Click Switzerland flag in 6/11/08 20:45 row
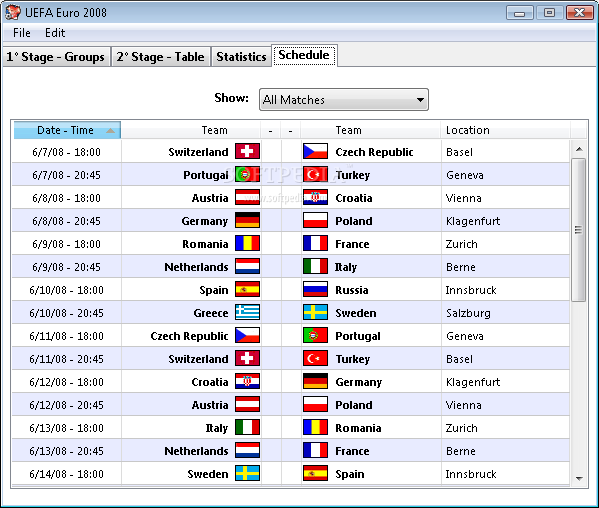This screenshot has height=508, width=599. [247, 359]
